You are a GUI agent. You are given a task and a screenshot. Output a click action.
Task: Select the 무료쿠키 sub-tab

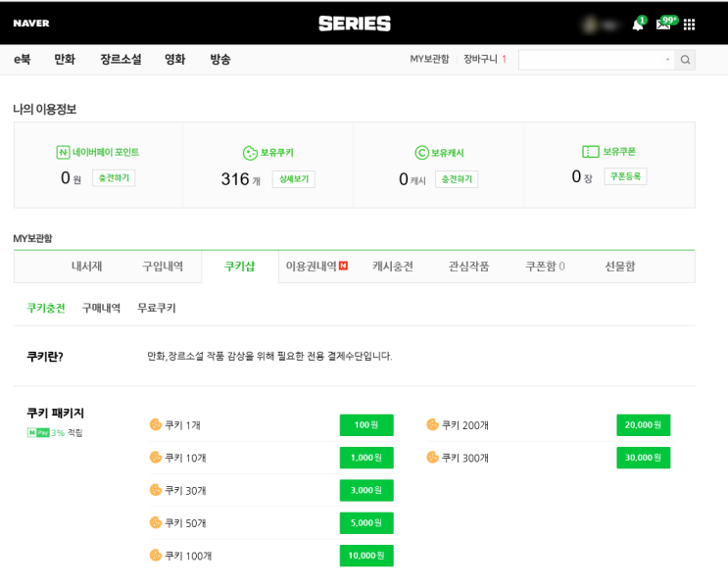point(157,308)
